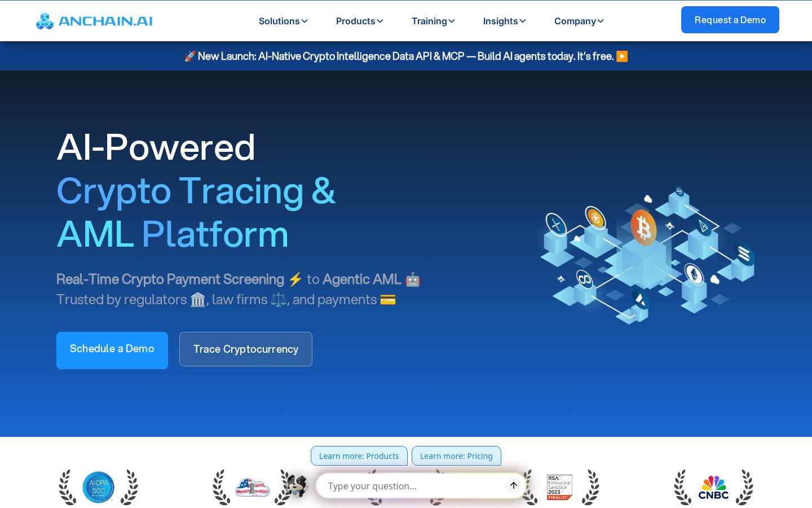Open the Company menu
Image resolution: width=812 pixels, height=508 pixels.
[x=579, y=21]
